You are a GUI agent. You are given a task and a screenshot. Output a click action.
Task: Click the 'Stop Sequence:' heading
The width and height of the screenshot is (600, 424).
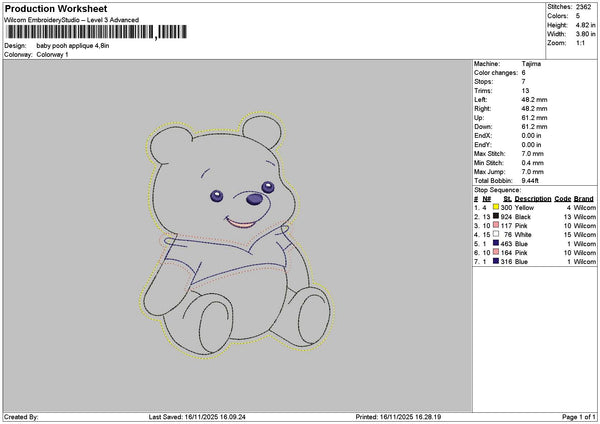click(497, 190)
